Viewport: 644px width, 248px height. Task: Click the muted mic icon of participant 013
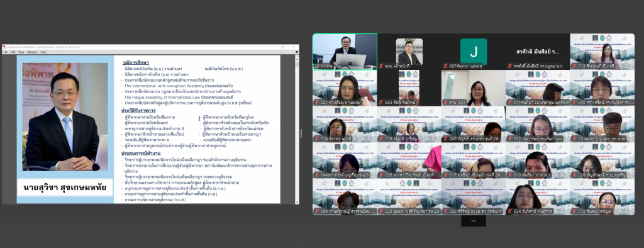pos(574,66)
